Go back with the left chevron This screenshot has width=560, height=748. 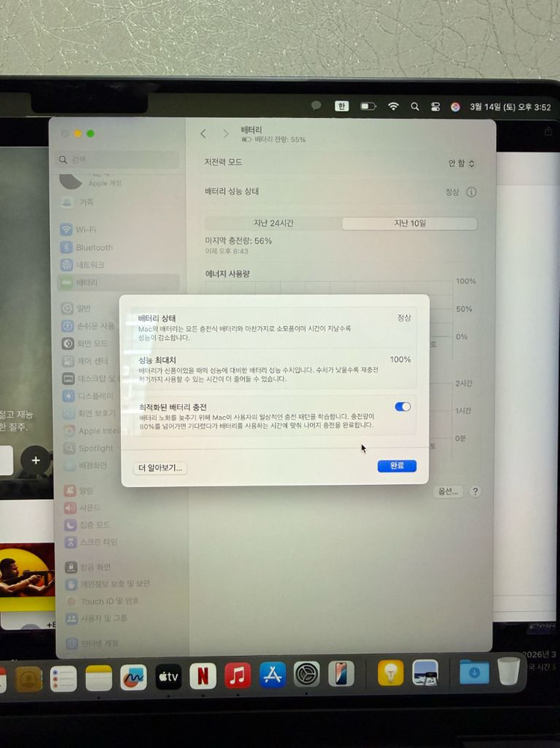[x=204, y=134]
